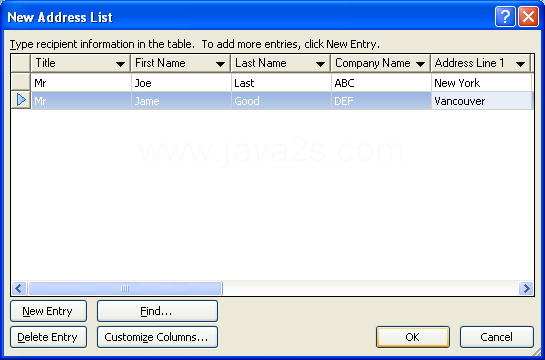Open the First Name column dropdown arrow

(220, 64)
